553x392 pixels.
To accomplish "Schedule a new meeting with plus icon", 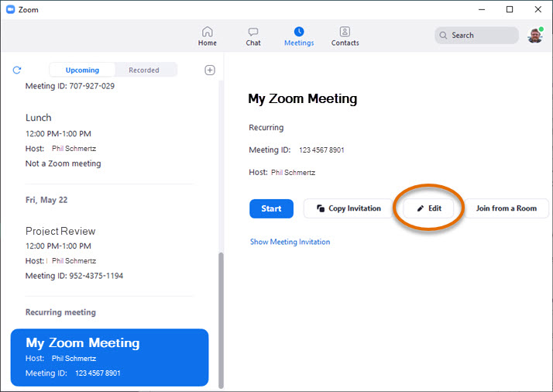I will 210,70.
